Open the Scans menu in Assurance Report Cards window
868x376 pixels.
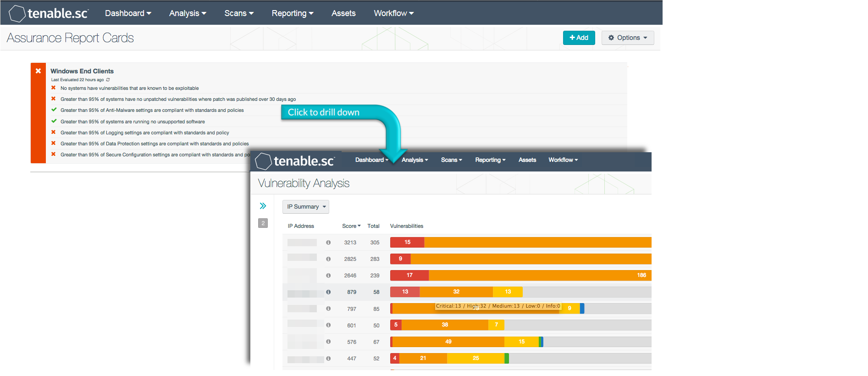tap(239, 13)
